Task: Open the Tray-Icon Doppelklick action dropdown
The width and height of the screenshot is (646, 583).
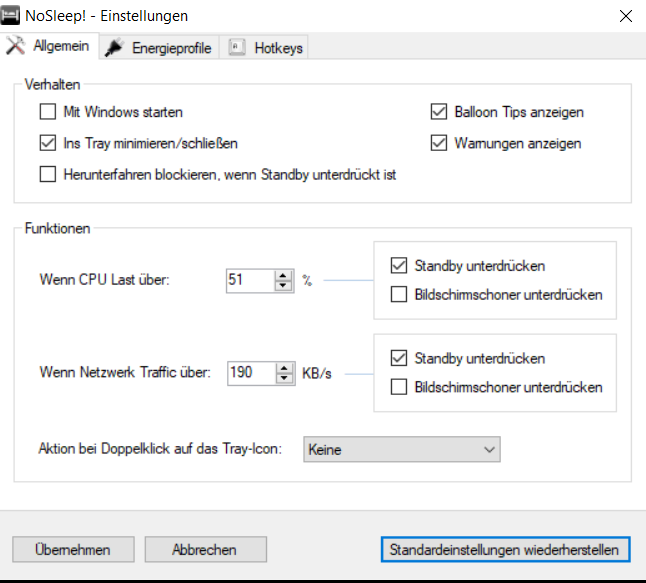Action: click(x=402, y=450)
